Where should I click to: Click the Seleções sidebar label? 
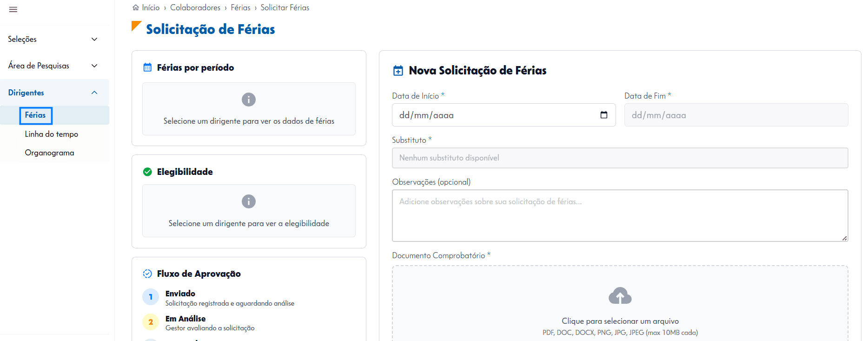[x=22, y=39]
